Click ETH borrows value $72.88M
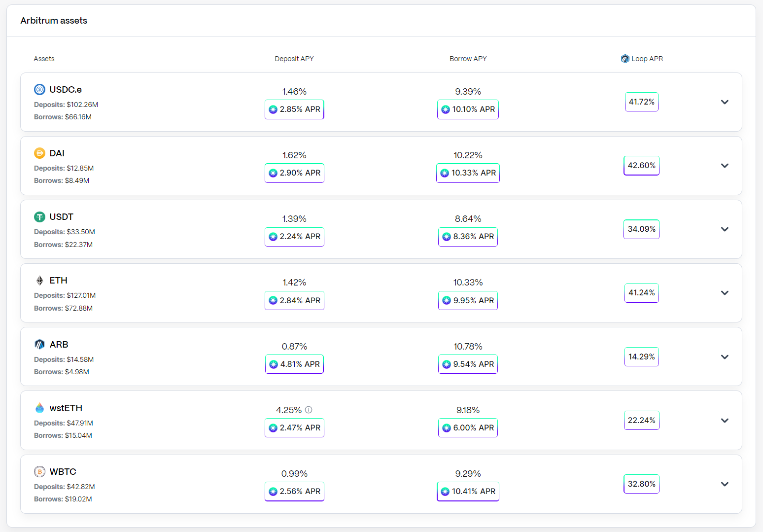 pyautogui.click(x=79, y=308)
